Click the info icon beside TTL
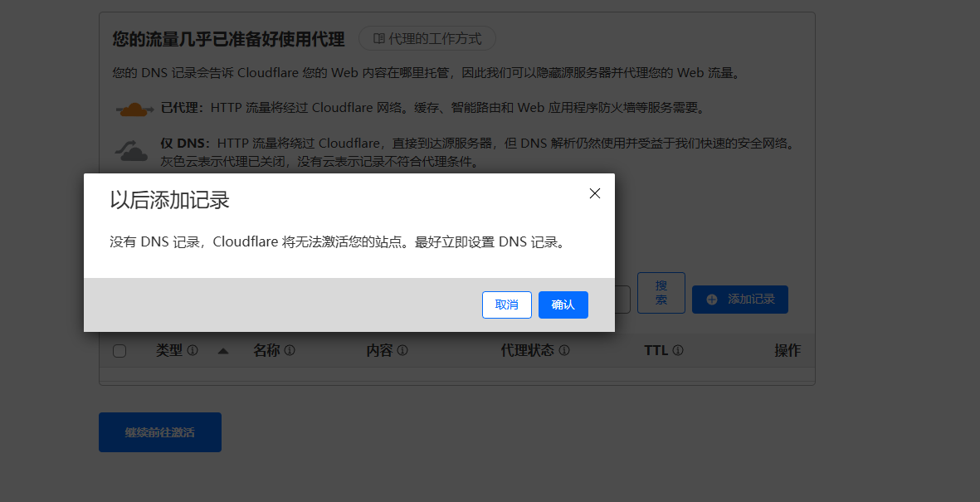Screen dimensions: 980x502 pyautogui.click(x=677, y=351)
